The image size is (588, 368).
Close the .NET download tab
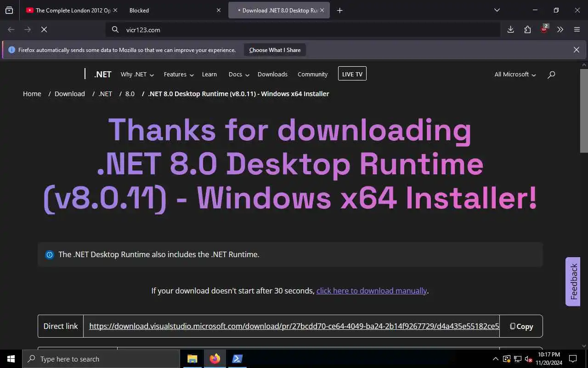click(x=322, y=10)
